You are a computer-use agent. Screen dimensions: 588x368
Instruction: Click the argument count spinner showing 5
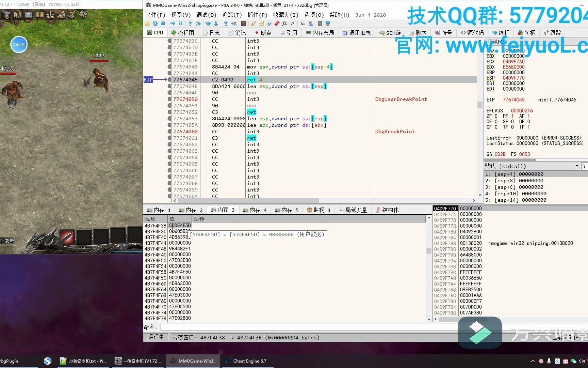(x=584, y=166)
